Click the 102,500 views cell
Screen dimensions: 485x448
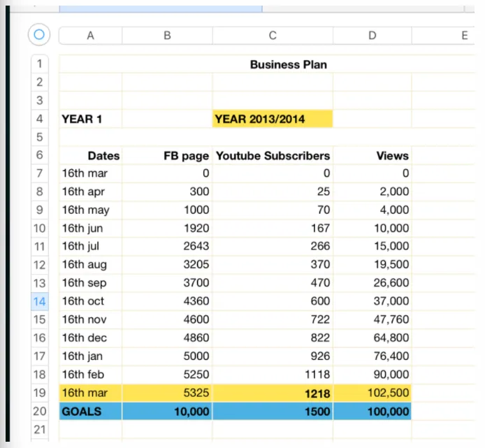click(x=372, y=393)
